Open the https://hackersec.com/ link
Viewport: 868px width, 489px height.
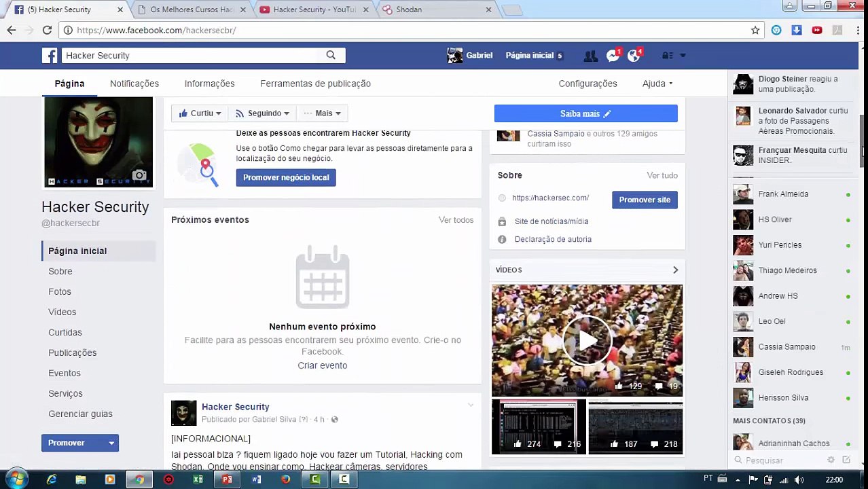point(550,198)
